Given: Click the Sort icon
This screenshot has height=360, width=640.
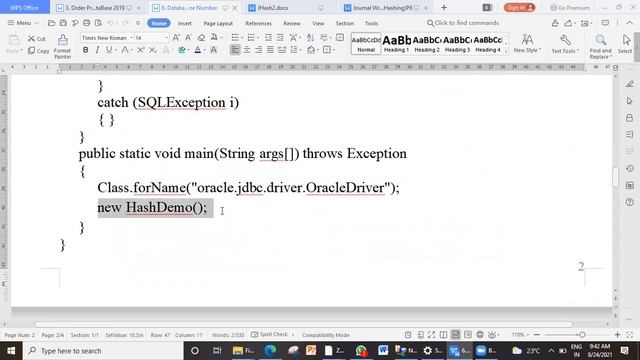Looking at the screenshot, I should tap(310, 38).
